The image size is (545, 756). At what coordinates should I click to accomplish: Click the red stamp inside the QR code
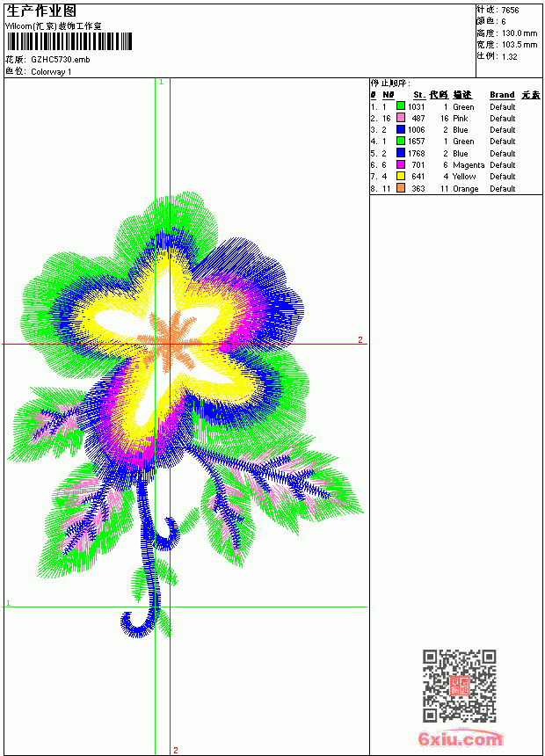[460, 686]
